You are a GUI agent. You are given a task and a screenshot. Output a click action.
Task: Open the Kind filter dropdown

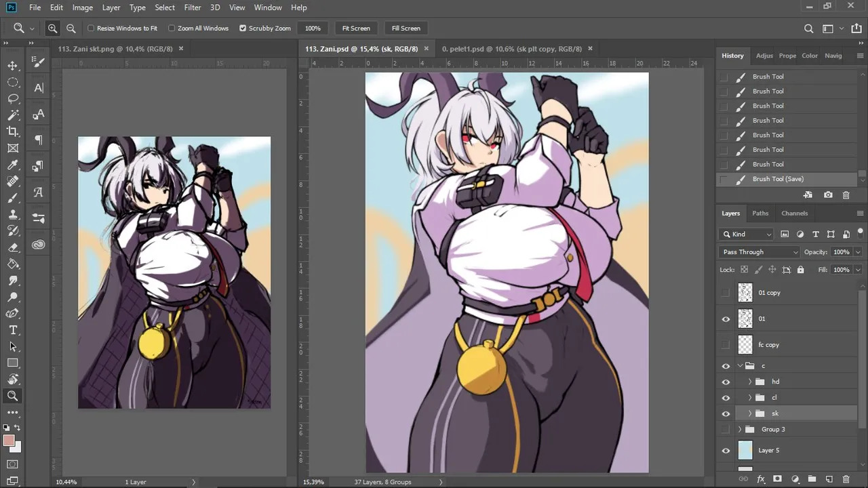[x=746, y=235]
